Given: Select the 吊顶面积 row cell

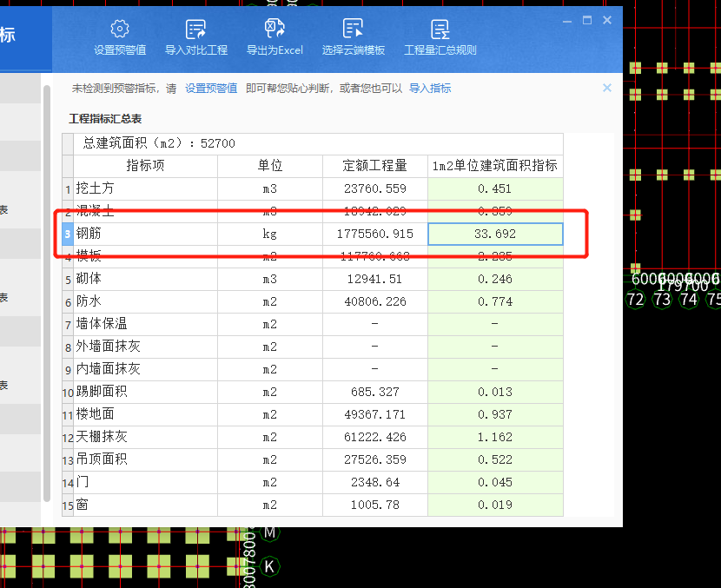Looking at the screenshot, I should click(145, 459).
